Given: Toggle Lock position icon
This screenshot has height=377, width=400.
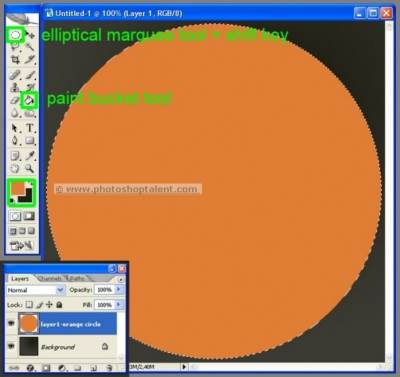Looking at the screenshot, I should point(49,305).
